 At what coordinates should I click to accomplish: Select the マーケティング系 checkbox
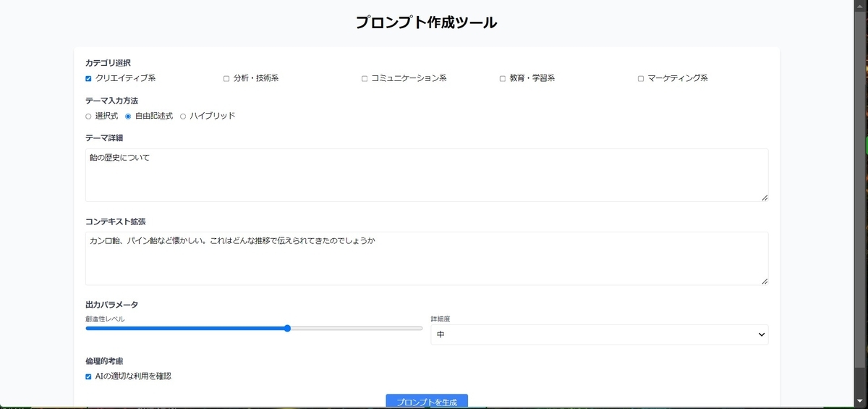coord(641,78)
